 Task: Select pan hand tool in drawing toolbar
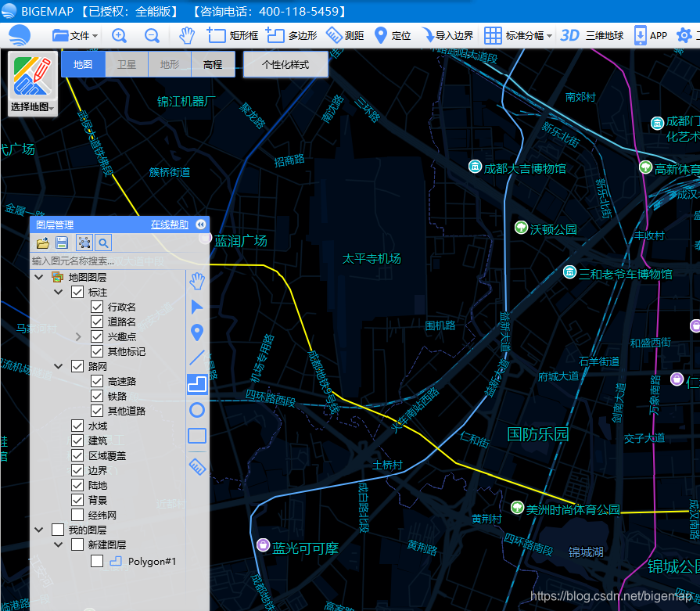(x=197, y=282)
